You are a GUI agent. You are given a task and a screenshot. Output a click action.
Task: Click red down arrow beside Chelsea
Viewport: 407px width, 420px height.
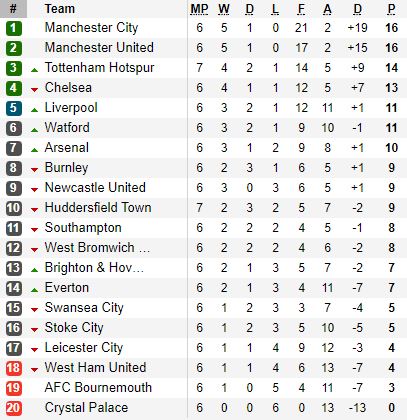point(34,89)
